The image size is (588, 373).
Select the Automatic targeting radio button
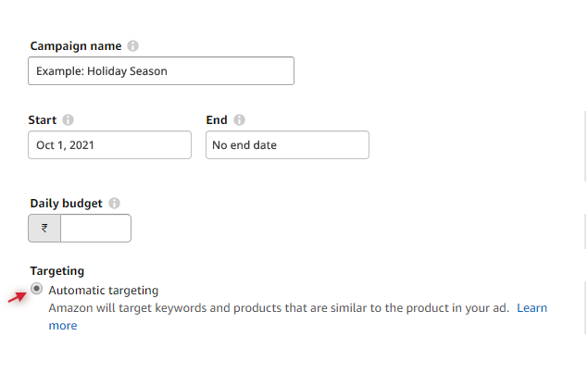click(36, 290)
